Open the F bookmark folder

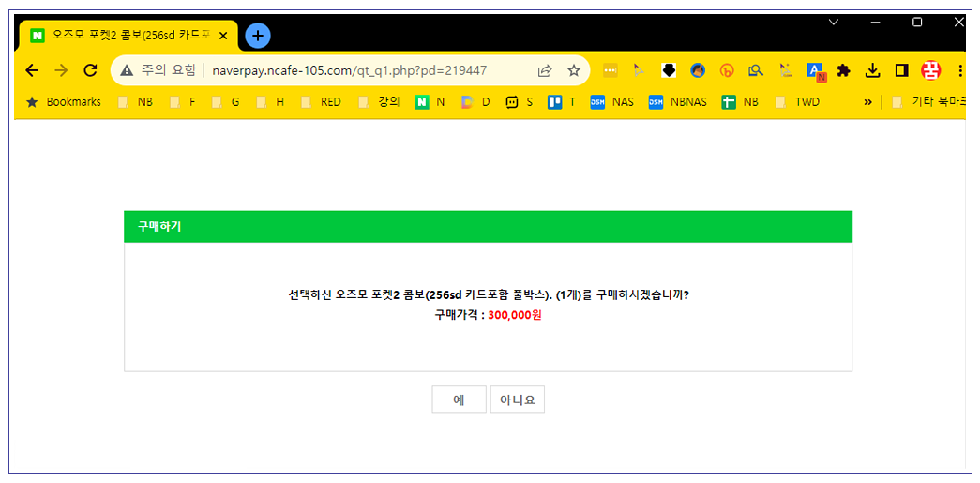click(x=182, y=102)
